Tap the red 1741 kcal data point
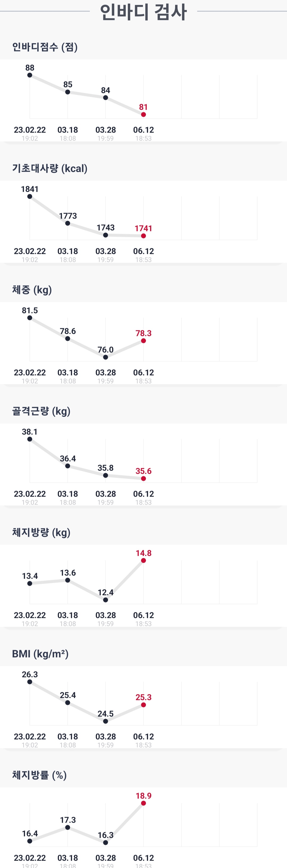The image size is (287, 868). pos(143,236)
